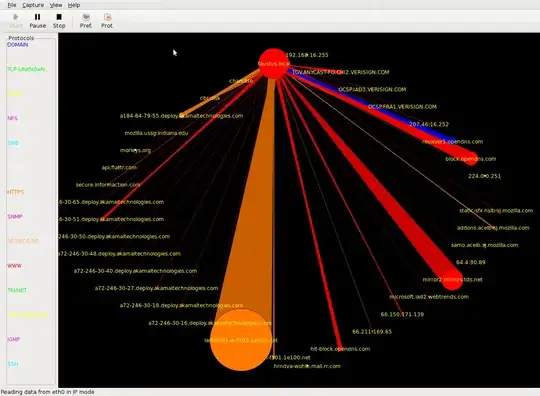
Task: Pause the capture with Pause button
Action: [x=38, y=21]
